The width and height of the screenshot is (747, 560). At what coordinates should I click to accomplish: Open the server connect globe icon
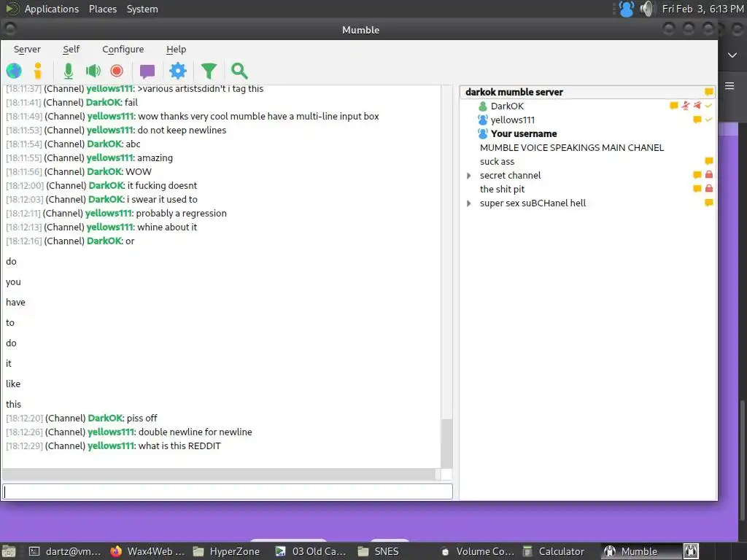click(14, 71)
